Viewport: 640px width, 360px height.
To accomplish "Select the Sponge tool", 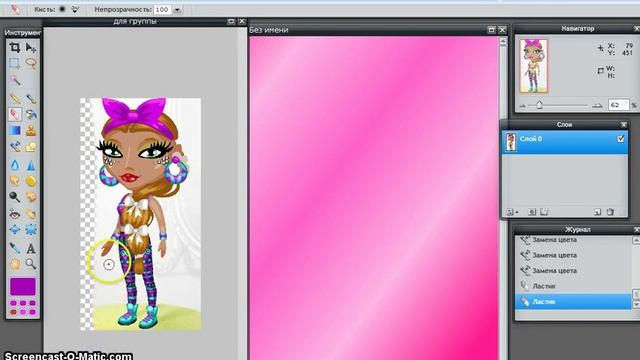I will (31, 181).
